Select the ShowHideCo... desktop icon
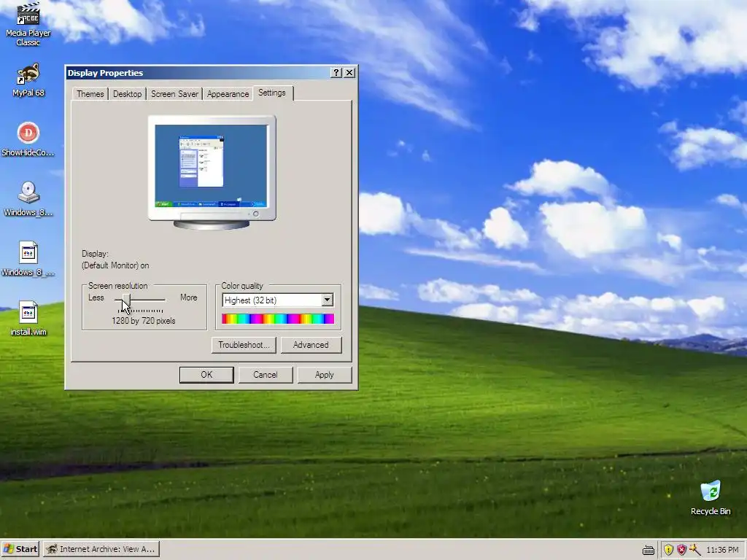Screen dimensions: 747x560 28,139
